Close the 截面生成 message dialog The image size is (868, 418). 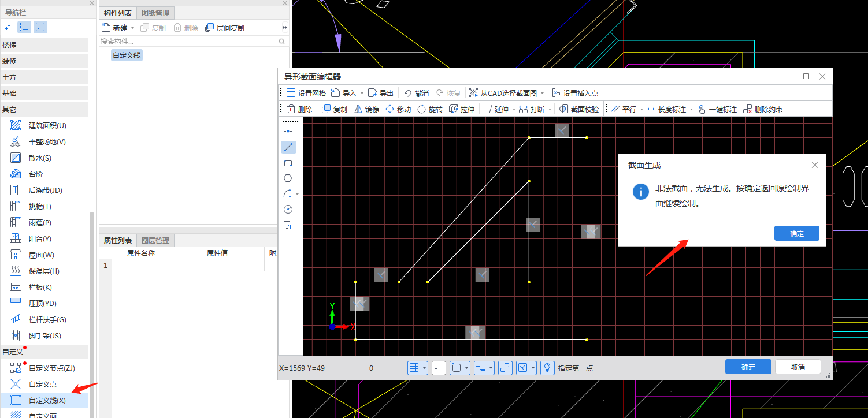814,165
